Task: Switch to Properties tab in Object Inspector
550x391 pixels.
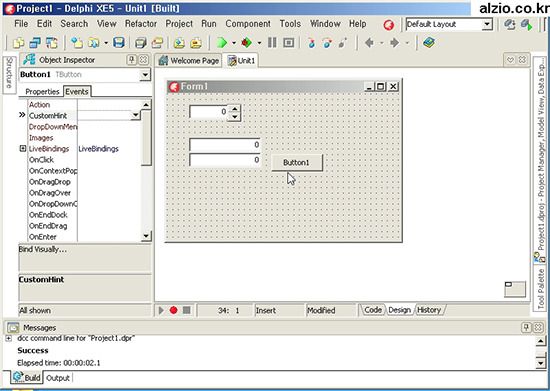Action: tap(42, 92)
